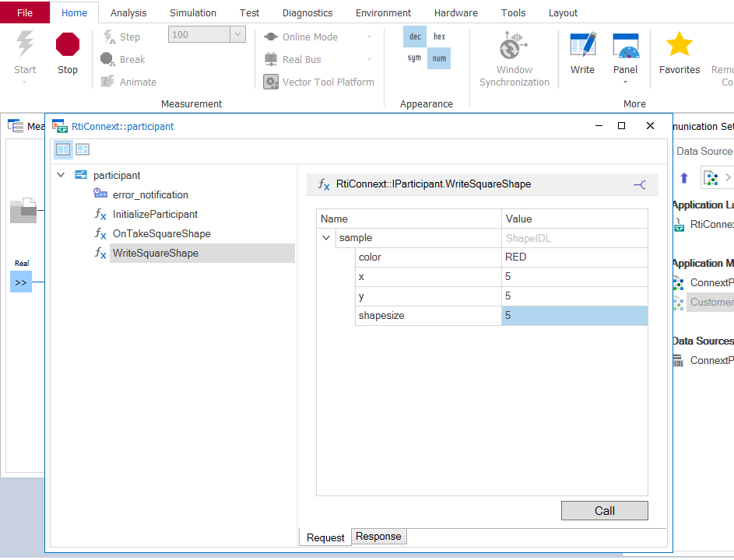Collapse the participant tree node
The width and height of the screenshot is (734, 560).
(x=61, y=175)
